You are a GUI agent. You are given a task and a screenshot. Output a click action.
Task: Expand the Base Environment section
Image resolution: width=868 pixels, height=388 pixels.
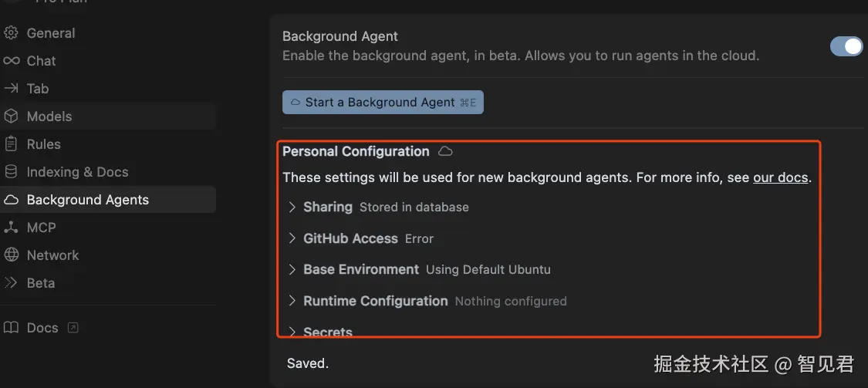tap(292, 269)
